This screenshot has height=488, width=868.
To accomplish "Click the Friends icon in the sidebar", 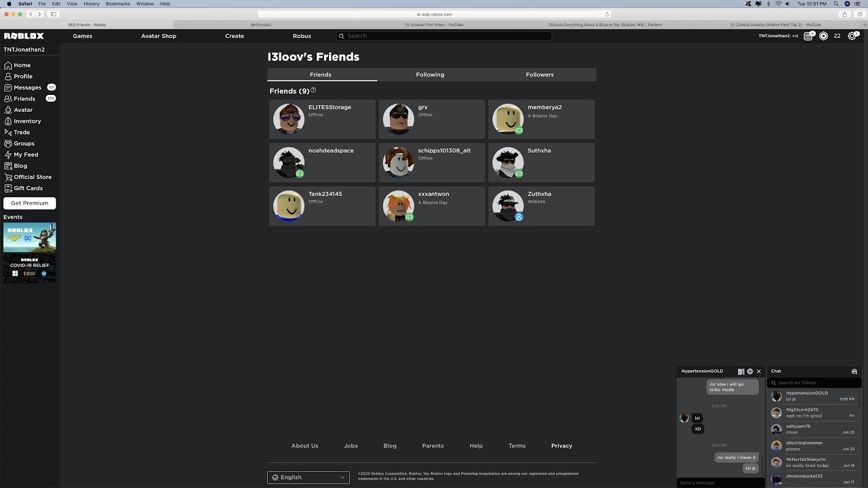I will [8, 99].
